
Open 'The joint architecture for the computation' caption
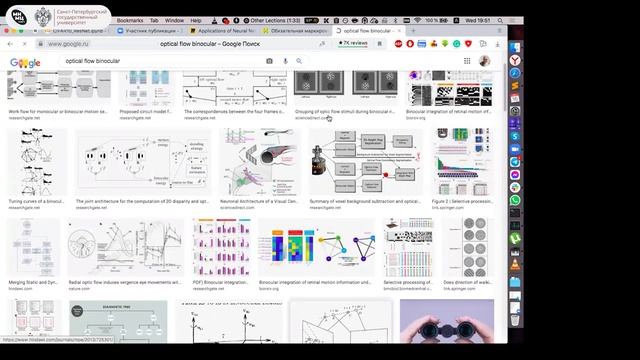point(142,201)
